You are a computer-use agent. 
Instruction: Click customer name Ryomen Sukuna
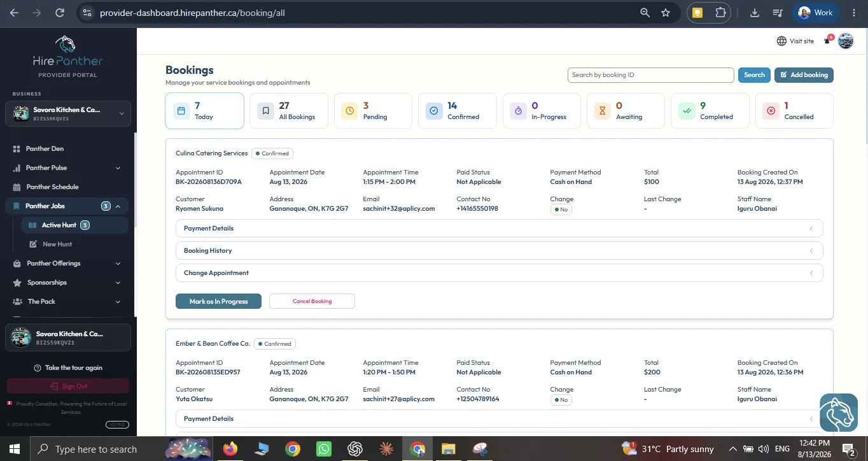[x=199, y=209]
